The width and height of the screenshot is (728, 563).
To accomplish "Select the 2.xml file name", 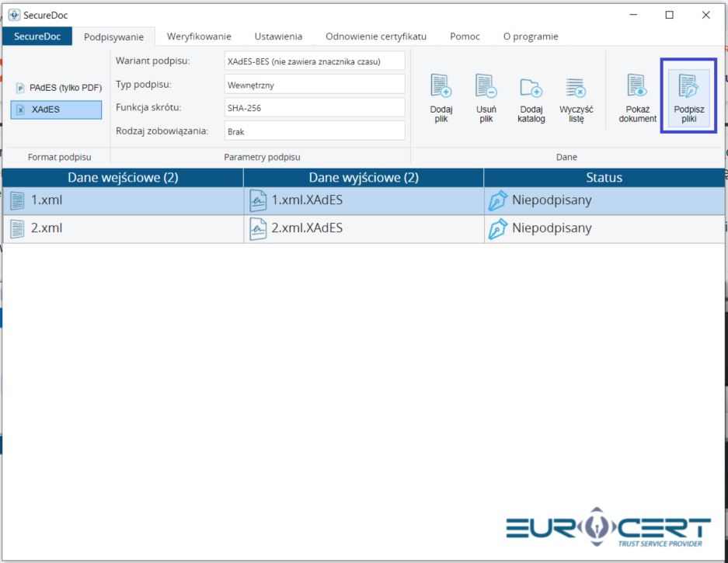I will [47, 228].
